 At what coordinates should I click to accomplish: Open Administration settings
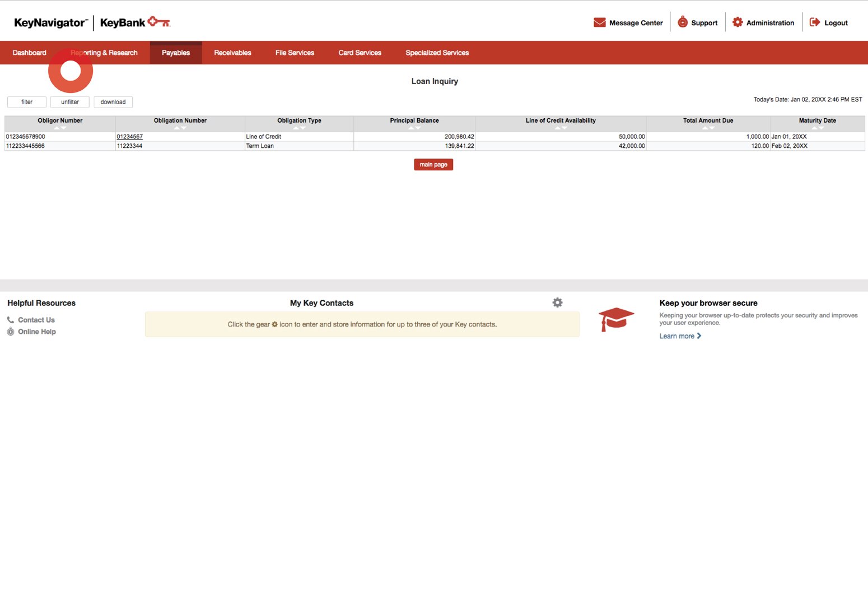tap(738, 22)
